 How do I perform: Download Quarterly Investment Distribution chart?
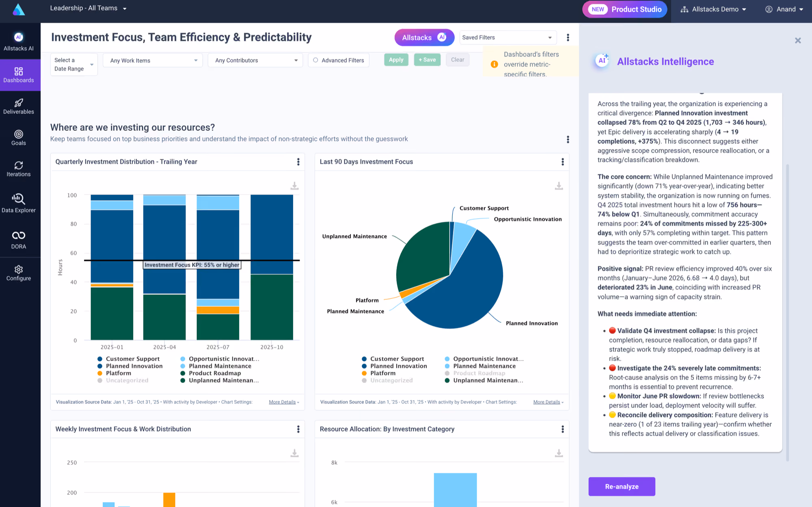[294, 186]
